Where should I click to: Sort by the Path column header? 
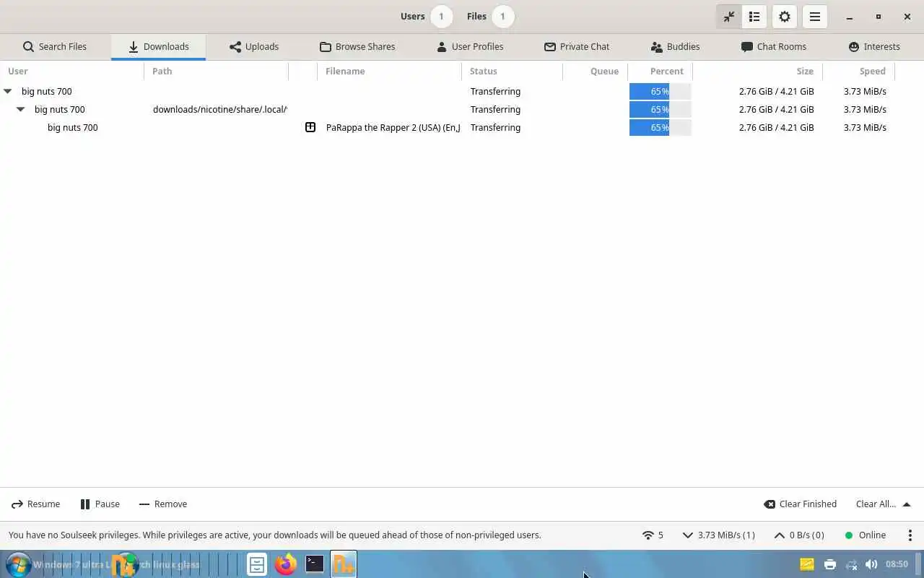point(217,71)
